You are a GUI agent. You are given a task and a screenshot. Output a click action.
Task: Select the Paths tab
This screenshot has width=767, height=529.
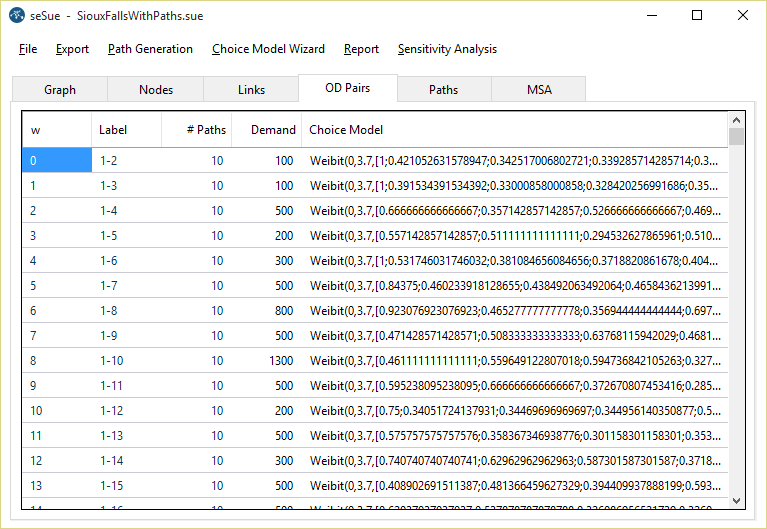tap(444, 90)
